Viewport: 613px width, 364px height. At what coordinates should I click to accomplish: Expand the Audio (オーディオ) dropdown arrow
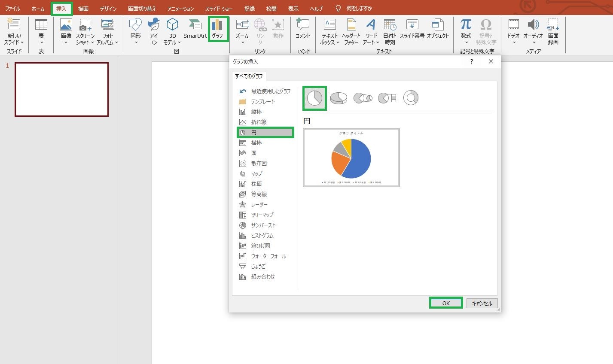pos(534,42)
